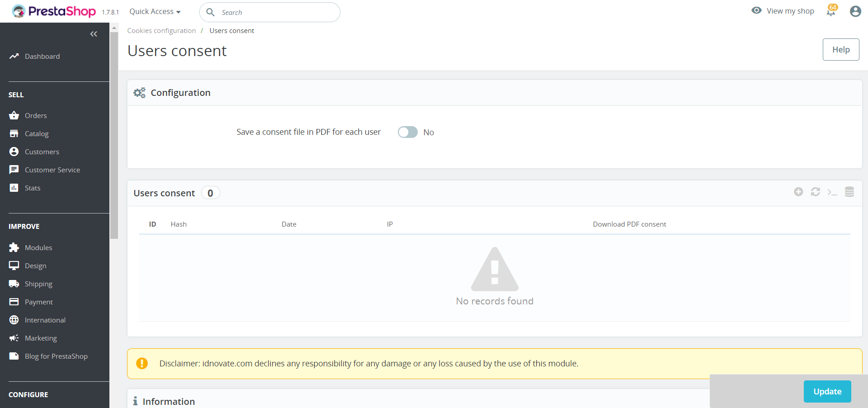Click the Help button

(840, 50)
